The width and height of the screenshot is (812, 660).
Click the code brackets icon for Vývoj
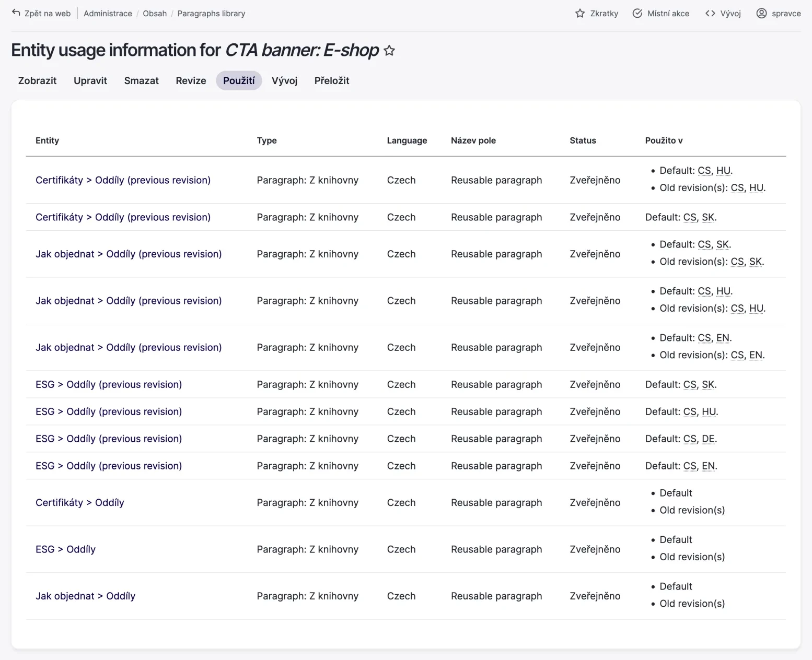[710, 14]
